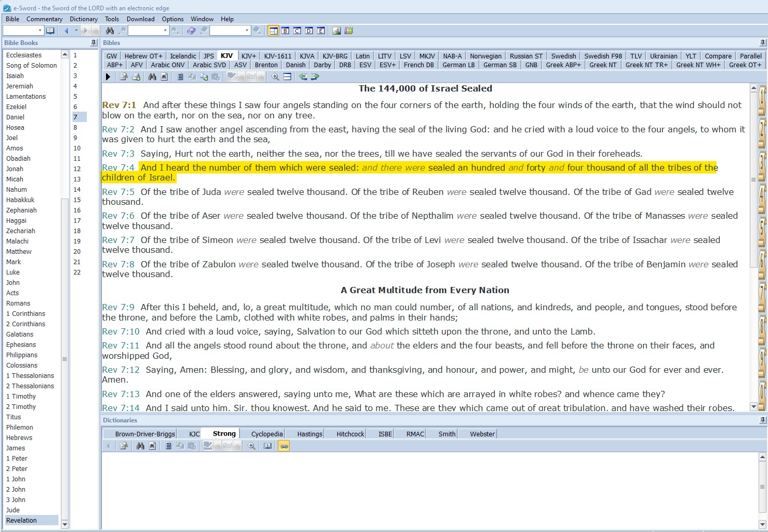The image size is (768, 532).
Task: Expand the search text combo box dropdown
Action: [165, 31]
